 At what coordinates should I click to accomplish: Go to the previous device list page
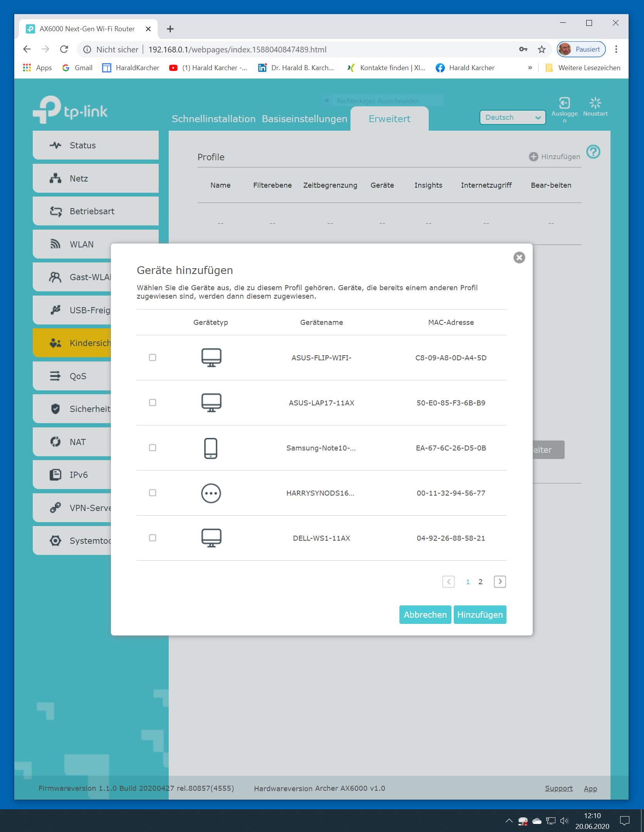(448, 582)
